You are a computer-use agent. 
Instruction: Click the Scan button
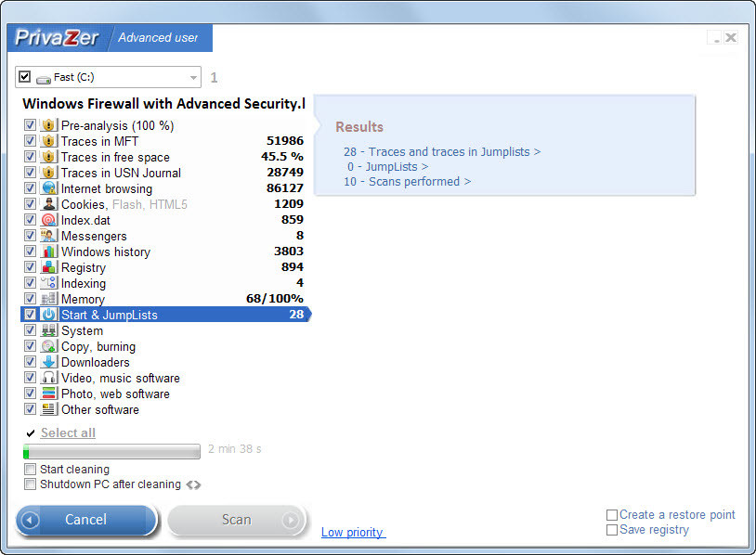click(237, 520)
